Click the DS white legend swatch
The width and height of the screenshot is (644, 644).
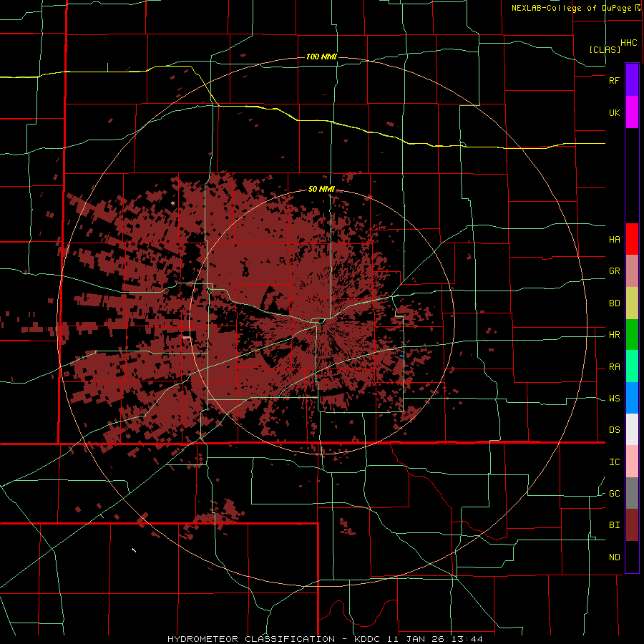pos(632,429)
